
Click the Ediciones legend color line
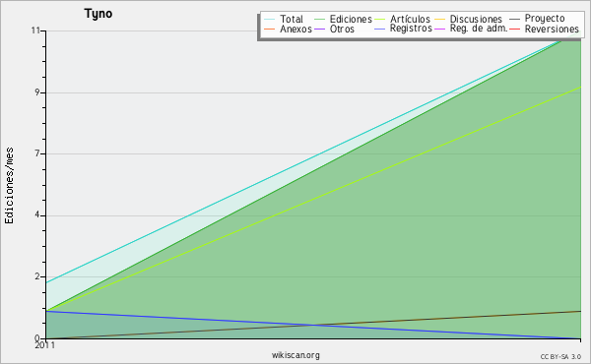(x=319, y=20)
